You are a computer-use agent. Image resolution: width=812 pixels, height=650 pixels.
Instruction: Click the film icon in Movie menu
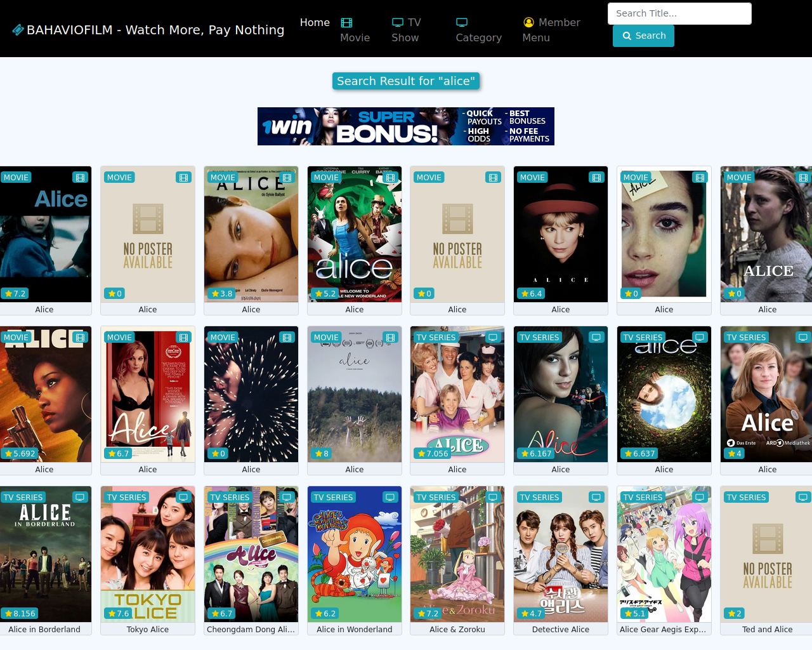346,23
